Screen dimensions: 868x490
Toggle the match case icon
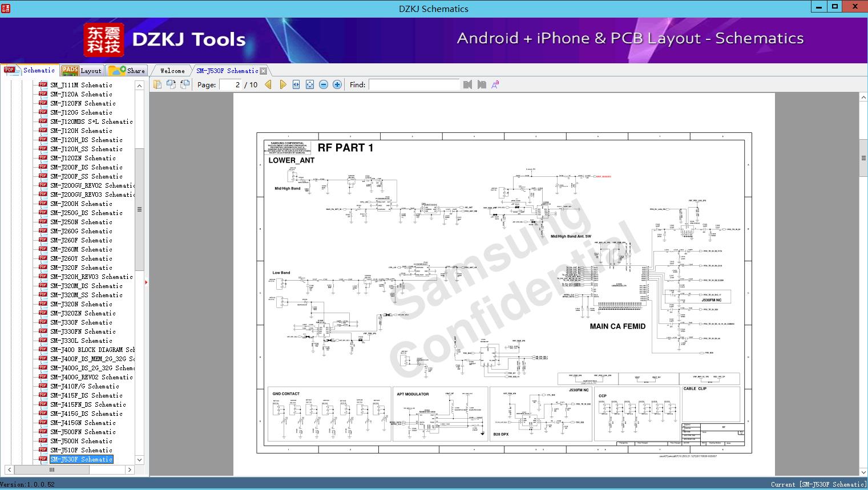(495, 84)
